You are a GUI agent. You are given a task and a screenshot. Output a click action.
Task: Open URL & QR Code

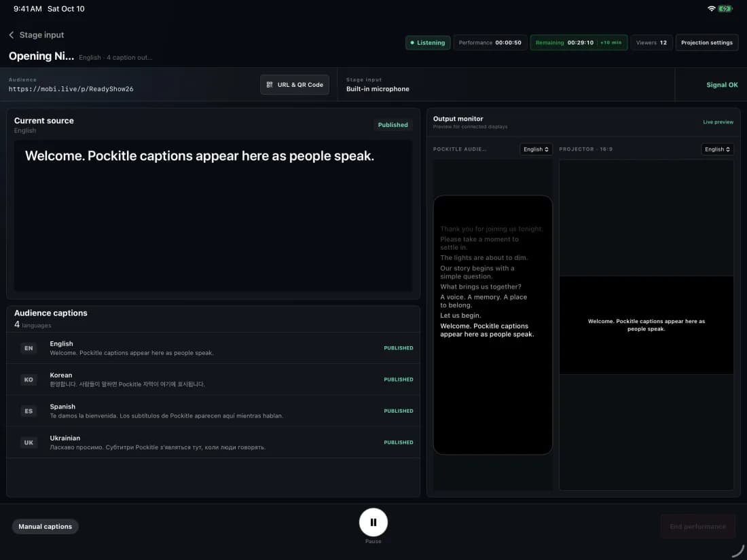point(295,85)
